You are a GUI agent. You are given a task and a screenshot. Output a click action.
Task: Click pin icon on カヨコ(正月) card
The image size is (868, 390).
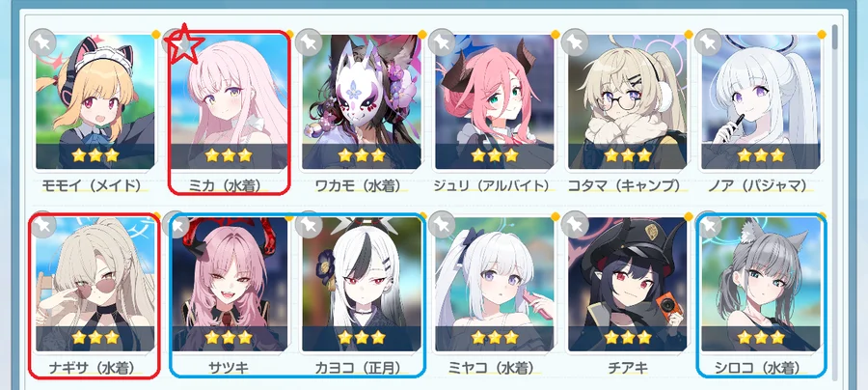tap(309, 225)
